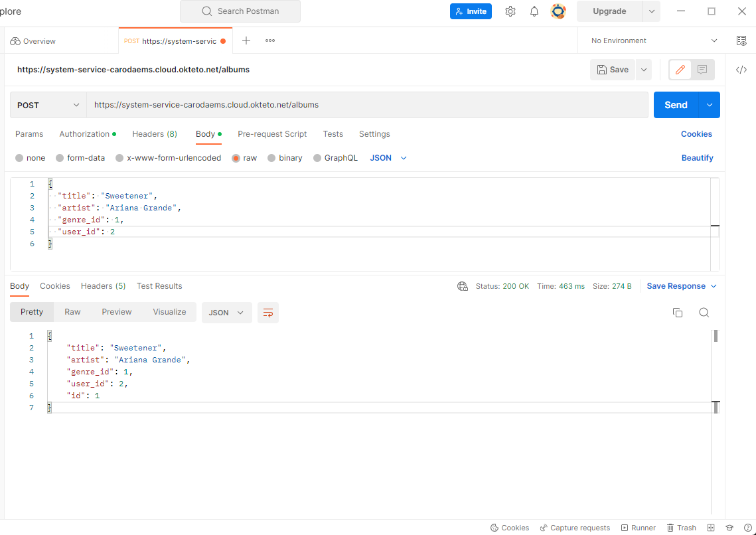The image size is (756, 535).
Task: Open the search icon in response panel
Action: [704, 312]
